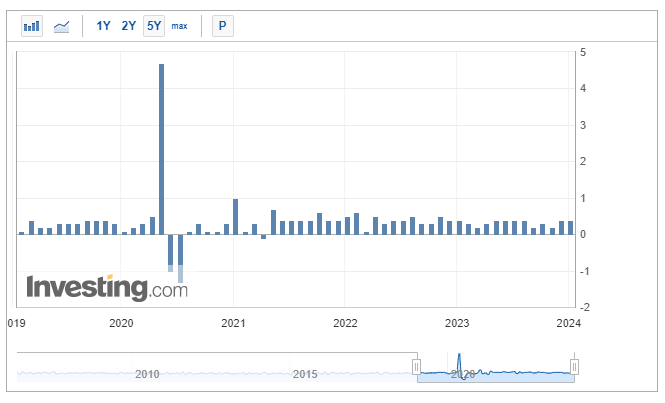Click the tallest bar in 2020

162,149
